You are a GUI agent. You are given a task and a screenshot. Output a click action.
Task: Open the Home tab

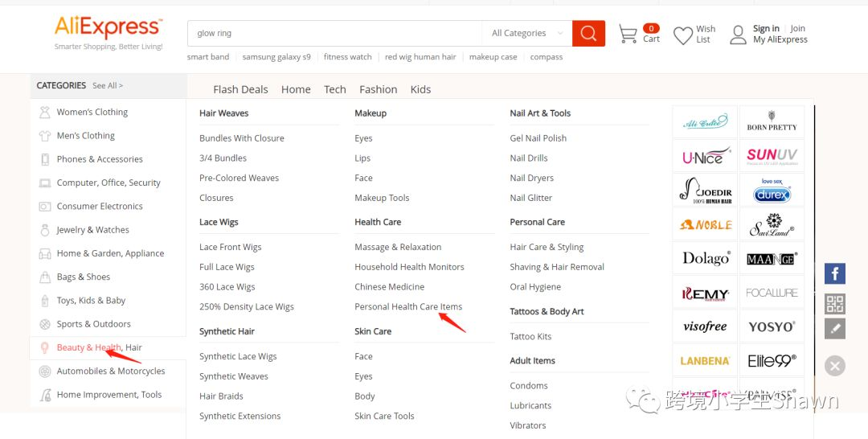point(296,89)
